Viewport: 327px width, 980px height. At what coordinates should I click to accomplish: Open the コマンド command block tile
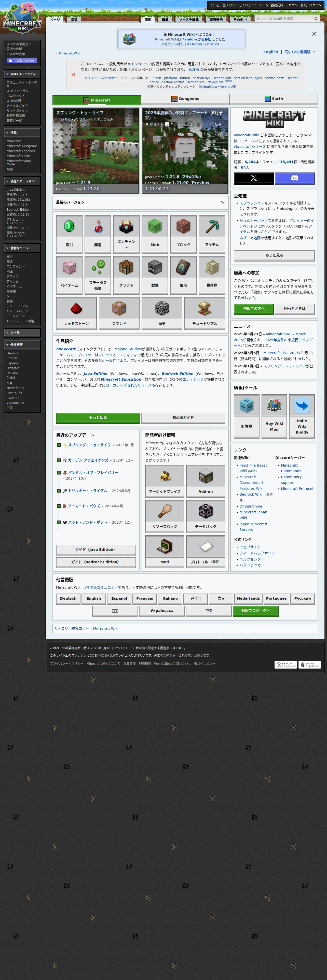coord(119,313)
